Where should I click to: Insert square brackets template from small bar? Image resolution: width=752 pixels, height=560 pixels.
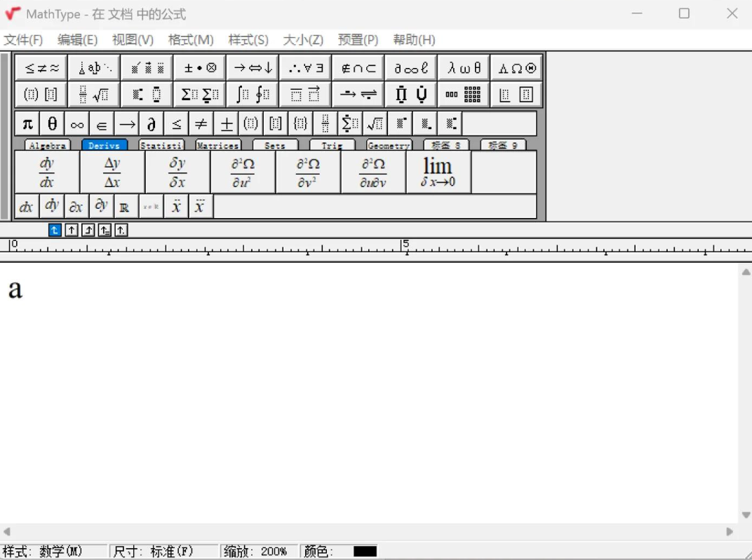276,124
